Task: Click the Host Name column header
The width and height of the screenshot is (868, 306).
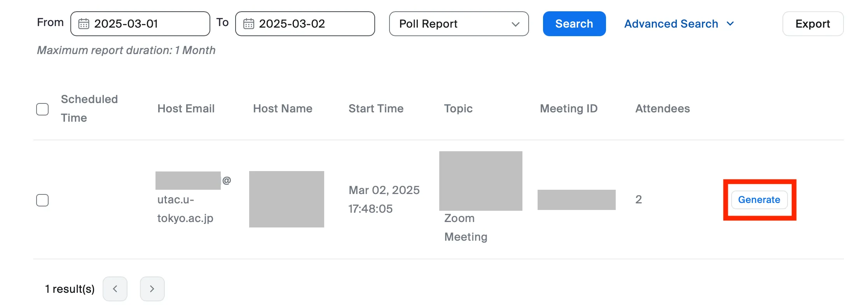Action: click(283, 108)
